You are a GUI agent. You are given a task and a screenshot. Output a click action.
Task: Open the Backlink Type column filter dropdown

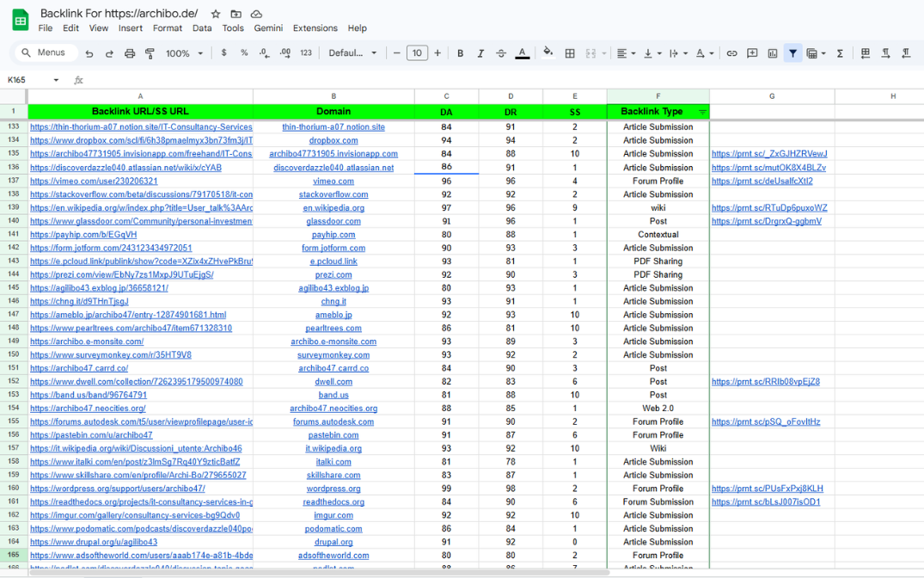coord(702,112)
